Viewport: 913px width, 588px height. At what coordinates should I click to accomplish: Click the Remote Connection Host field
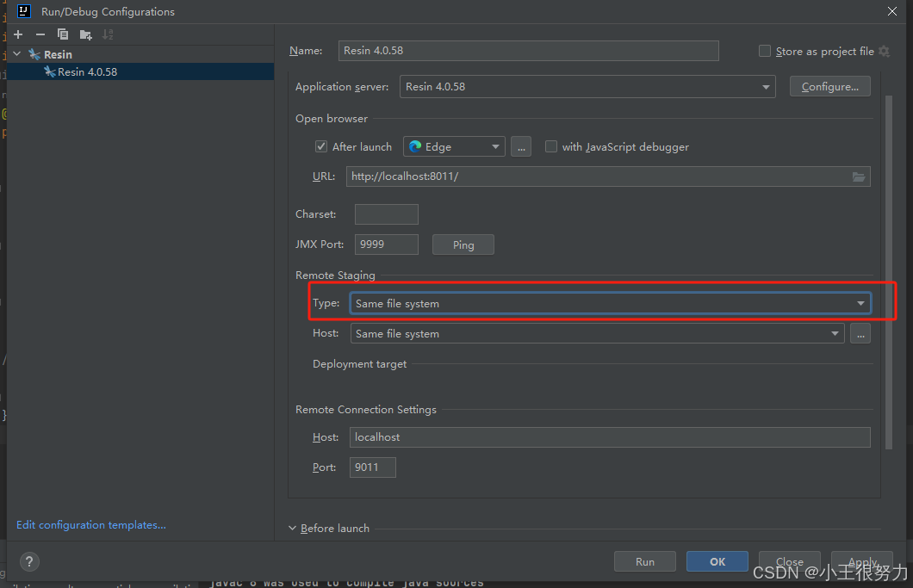(x=610, y=437)
